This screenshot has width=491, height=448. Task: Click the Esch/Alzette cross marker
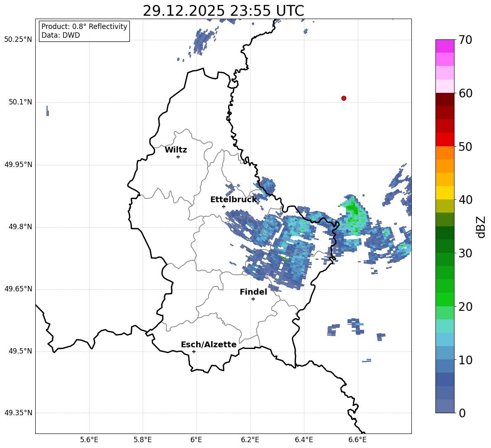tap(194, 351)
